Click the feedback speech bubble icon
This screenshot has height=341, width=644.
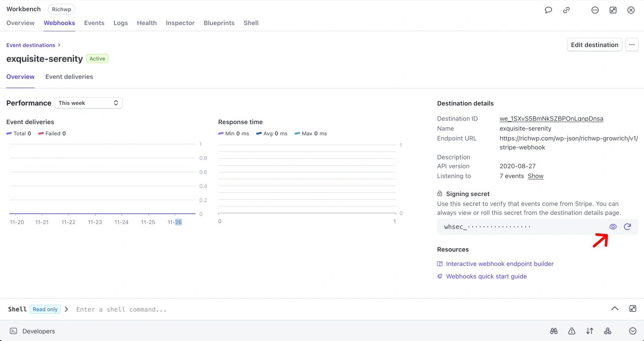[548, 10]
